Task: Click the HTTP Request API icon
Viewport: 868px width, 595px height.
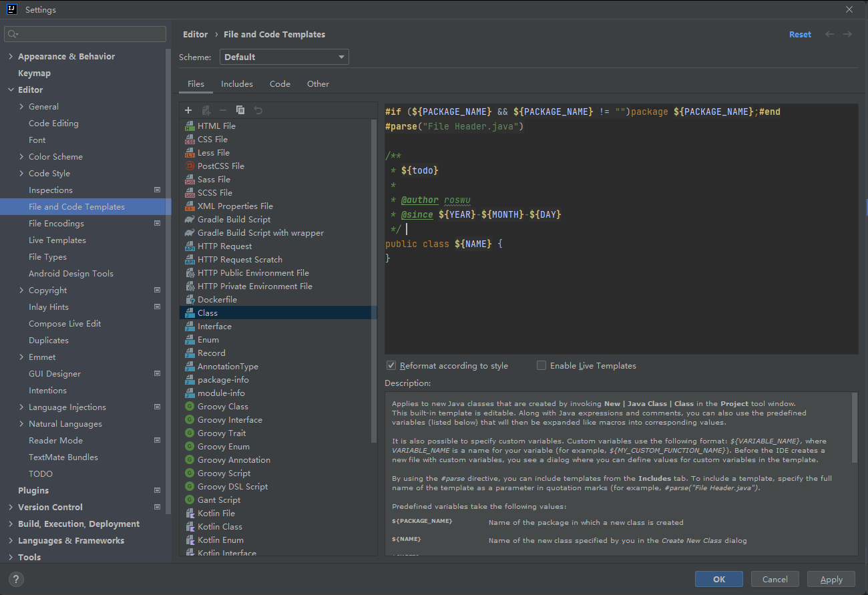Action: pyautogui.click(x=190, y=246)
